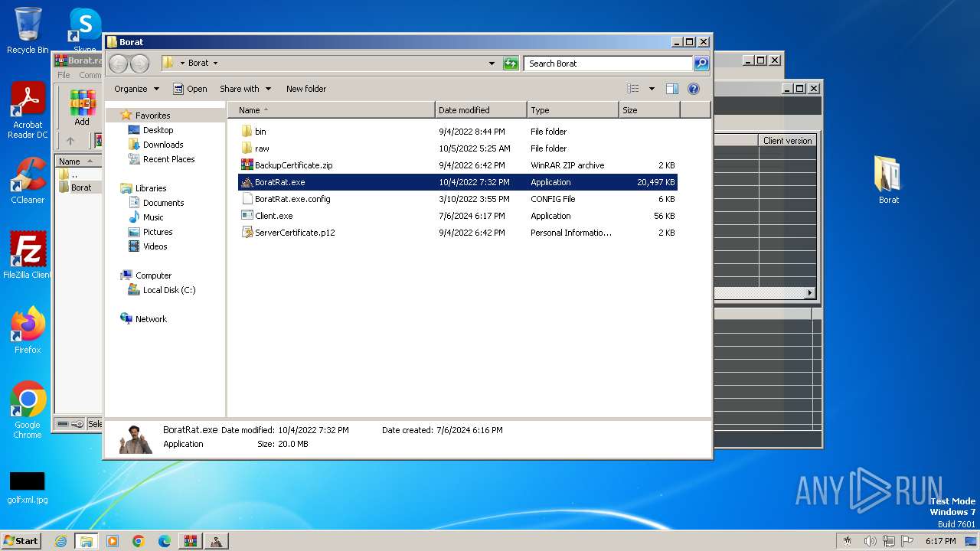Refresh the Borat folder view
Screen dimensions: 980x551
[x=511, y=64]
